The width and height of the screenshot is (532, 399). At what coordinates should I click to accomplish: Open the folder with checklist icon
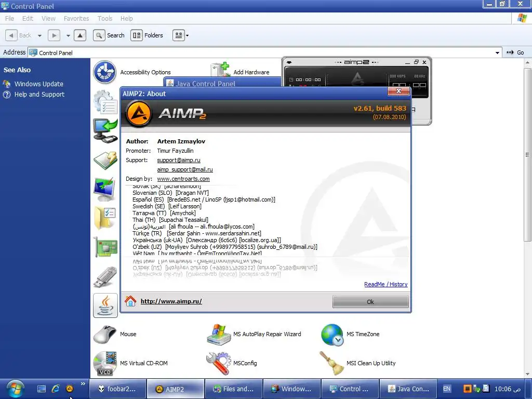(105, 218)
